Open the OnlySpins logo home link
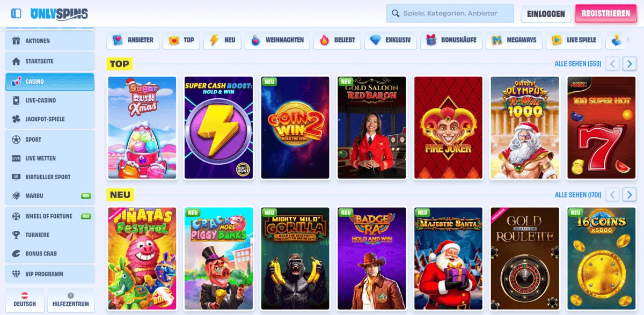Viewport: 644px width, 315px height. [59, 13]
